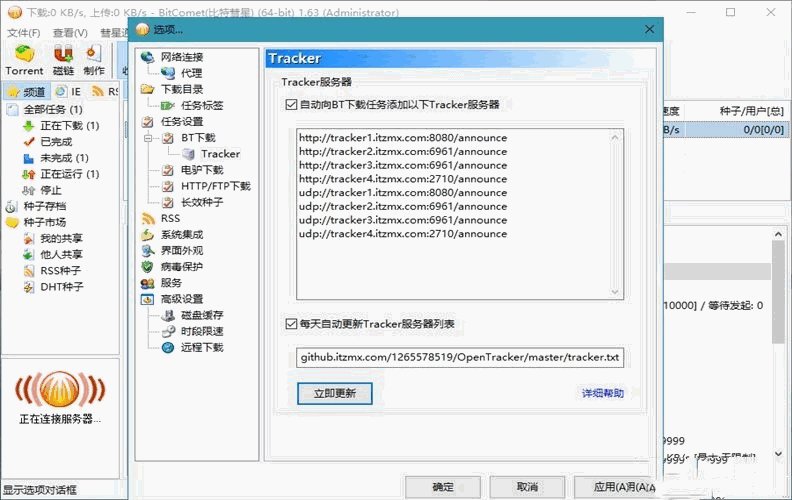The image size is (792, 500).
Task: Click 正在下载 green arrow icon in sidebar
Action: point(29,126)
